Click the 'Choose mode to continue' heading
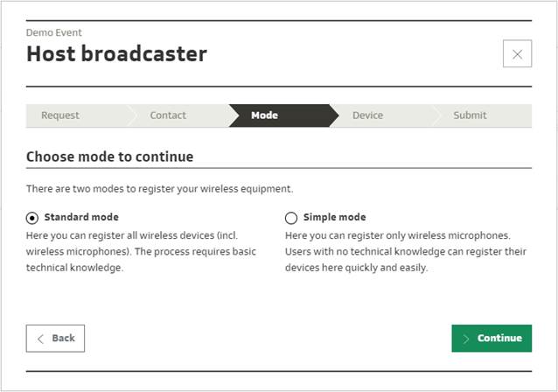The image size is (558, 392). click(x=109, y=157)
